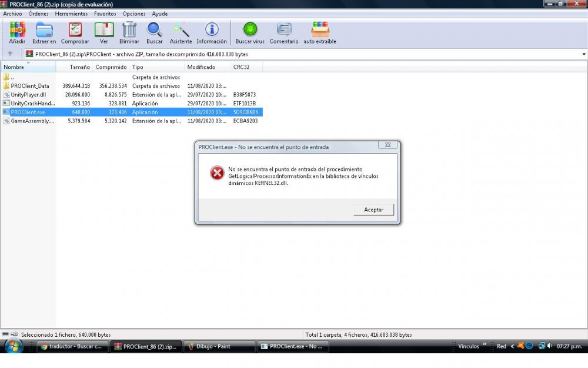The height and width of the screenshot is (368, 588).
Task: Sort by Comprimido column header
Action: click(x=111, y=67)
